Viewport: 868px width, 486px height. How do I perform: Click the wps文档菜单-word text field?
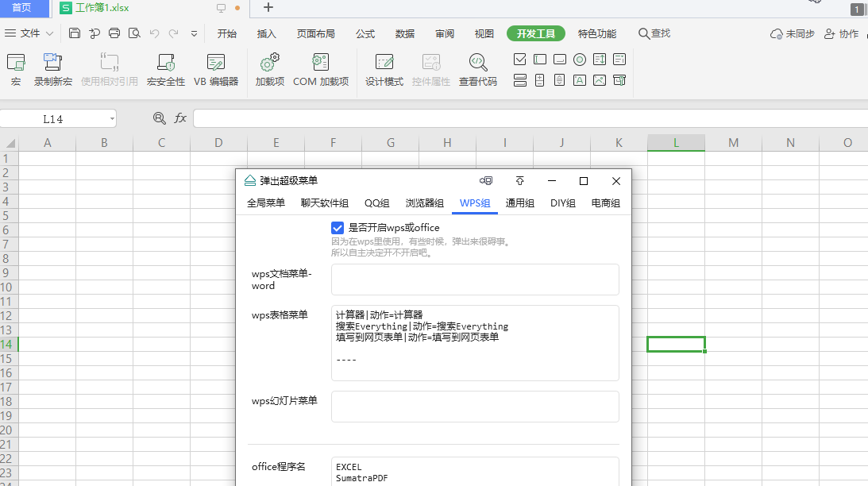click(475, 280)
